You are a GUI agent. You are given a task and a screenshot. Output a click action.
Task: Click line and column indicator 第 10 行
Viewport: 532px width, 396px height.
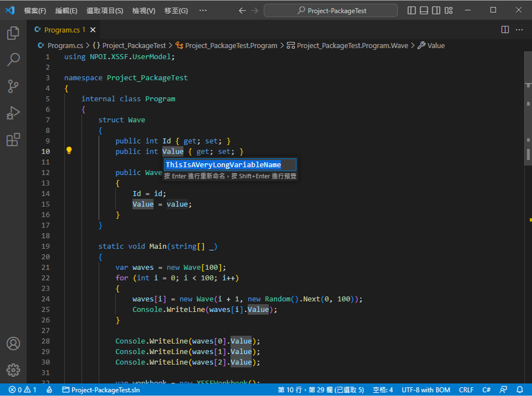click(x=321, y=390)
